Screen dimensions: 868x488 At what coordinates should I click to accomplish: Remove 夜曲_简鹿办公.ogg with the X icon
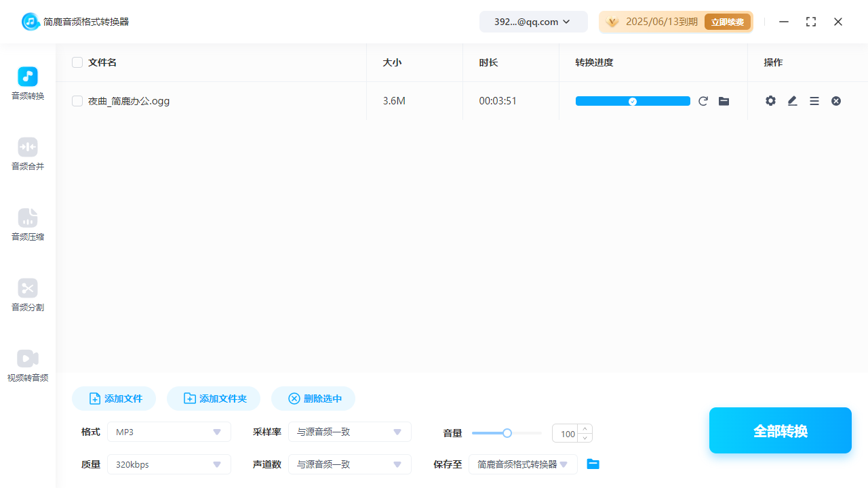tap(835, 100)
